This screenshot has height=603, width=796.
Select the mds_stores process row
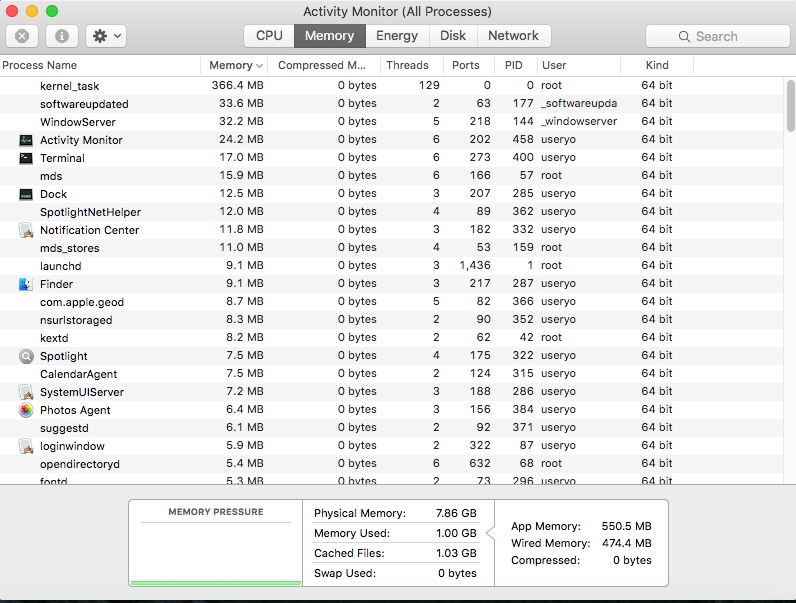coord(391,248)
